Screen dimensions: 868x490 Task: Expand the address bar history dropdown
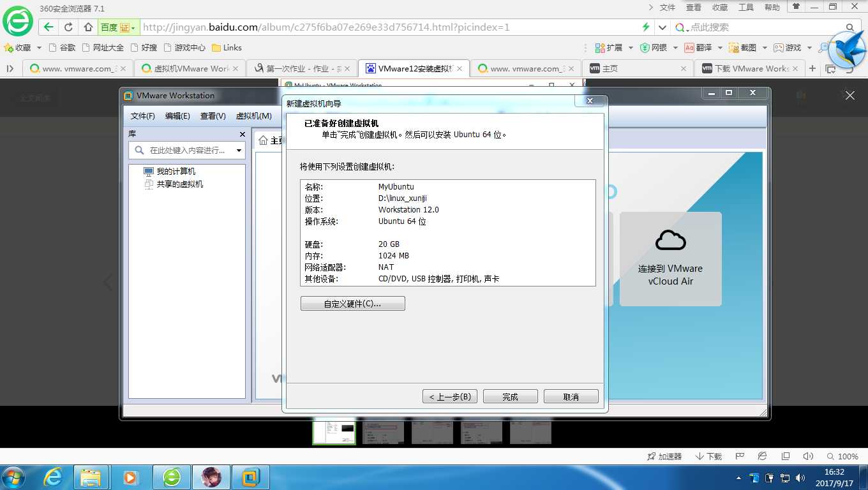(662, 27)
